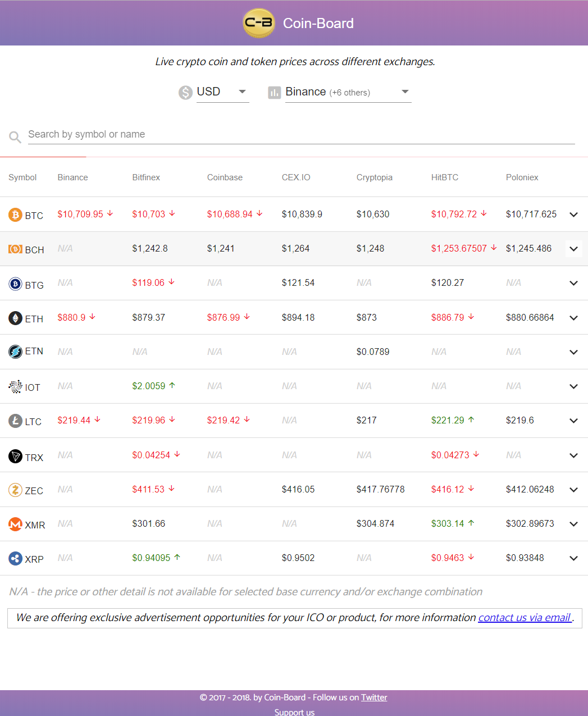588x716 pixels.
Task: Focus the search by symbol field
Action: [x=302, y=134]
